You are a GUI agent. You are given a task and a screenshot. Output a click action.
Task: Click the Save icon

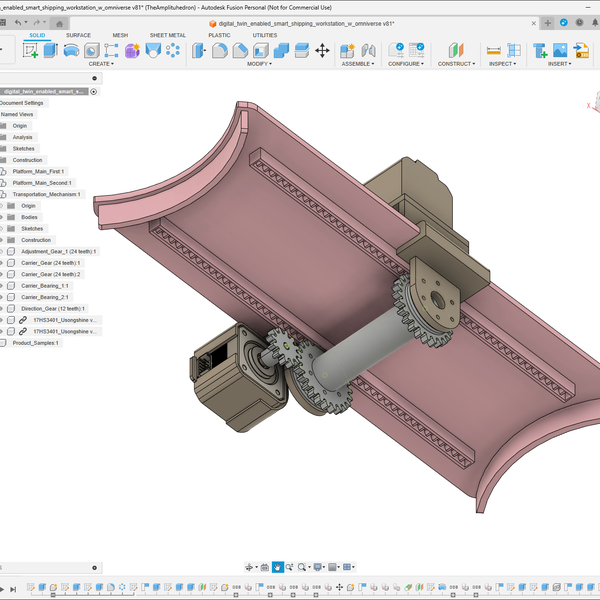click(x=3, y=22)
